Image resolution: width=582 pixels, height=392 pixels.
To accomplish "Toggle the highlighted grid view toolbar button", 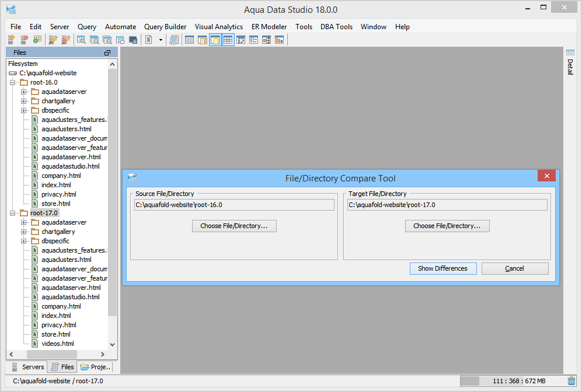I will (x=228, y=40).
